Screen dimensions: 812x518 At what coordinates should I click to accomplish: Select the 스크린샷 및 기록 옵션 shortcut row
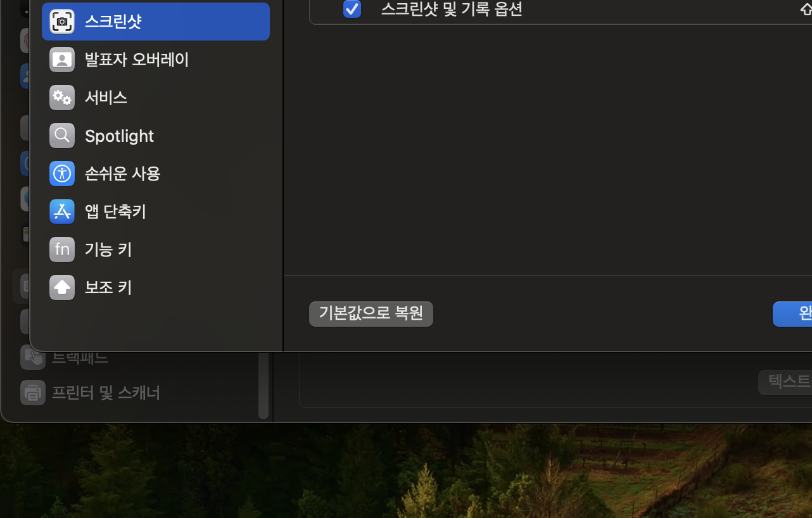tap(561, 9)
